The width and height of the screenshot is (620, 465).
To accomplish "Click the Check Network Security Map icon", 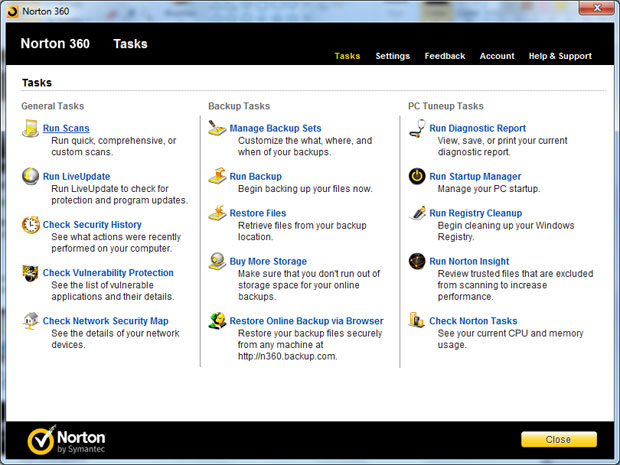I will tap(30, 321).
